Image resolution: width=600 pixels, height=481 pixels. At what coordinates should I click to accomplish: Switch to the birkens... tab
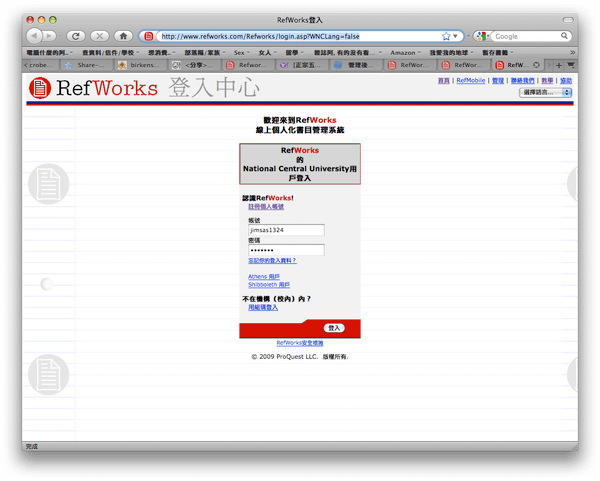tap(140, 65)
